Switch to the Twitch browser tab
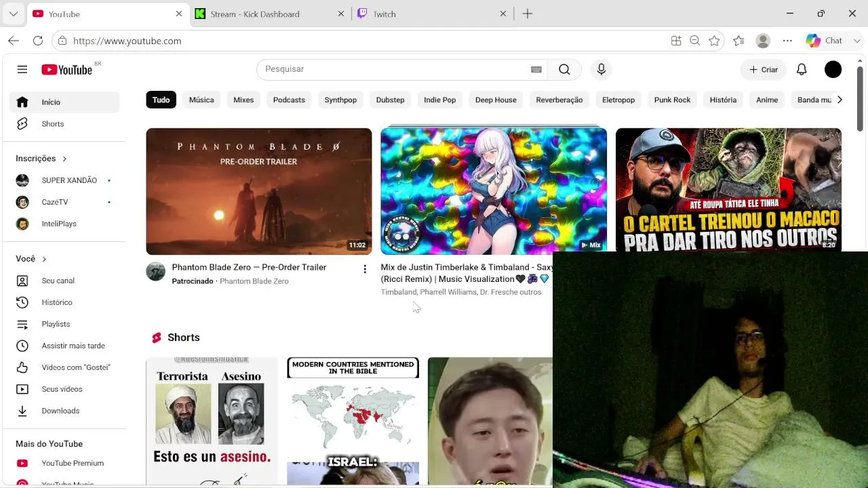The image size is (868, 488). (x=432, y=14)
